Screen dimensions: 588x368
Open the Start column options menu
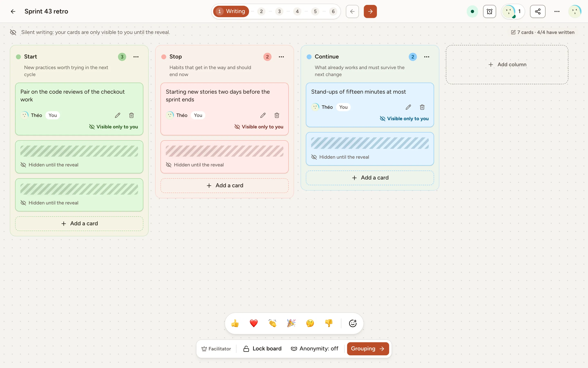pos(136,57)
